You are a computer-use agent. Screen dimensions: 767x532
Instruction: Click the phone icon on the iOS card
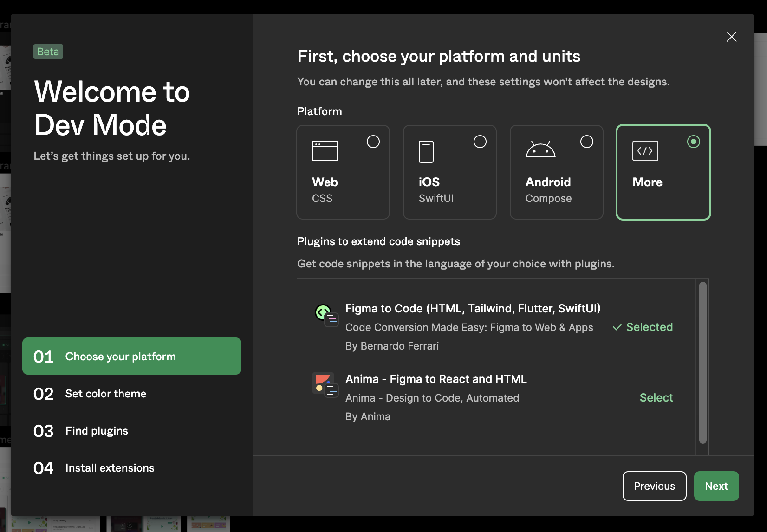(x=426, y=150)
